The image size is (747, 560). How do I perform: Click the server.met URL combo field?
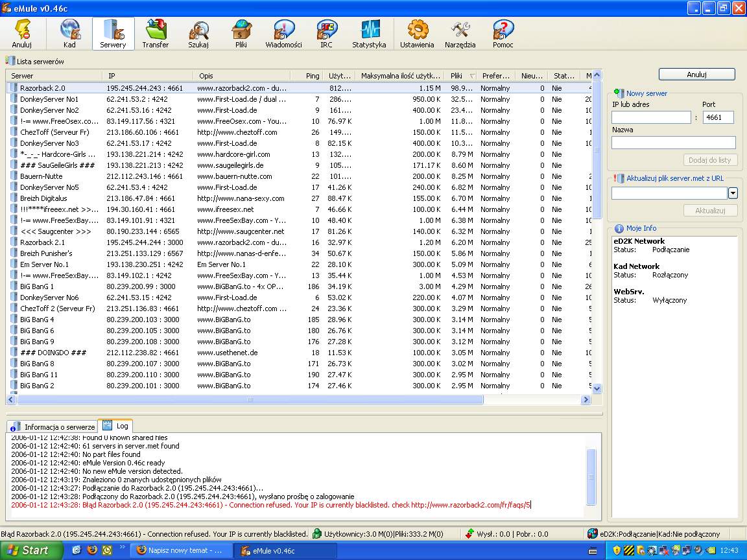669,193
